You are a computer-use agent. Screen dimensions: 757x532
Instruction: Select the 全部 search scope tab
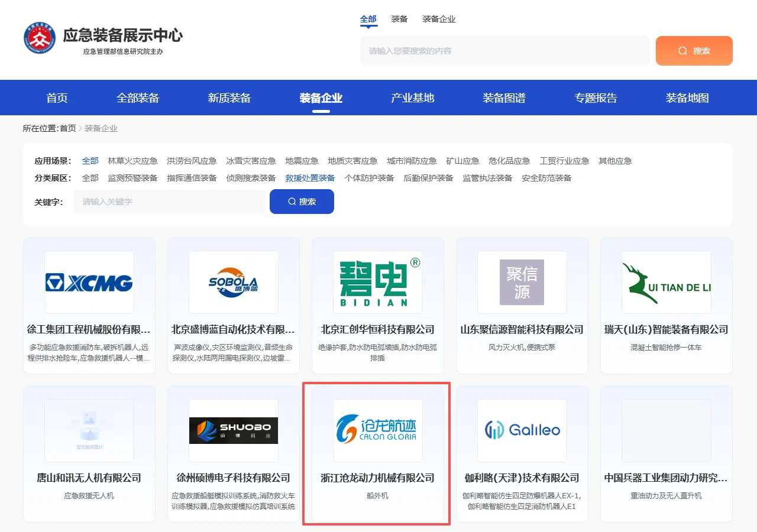[x=368, y=19]
